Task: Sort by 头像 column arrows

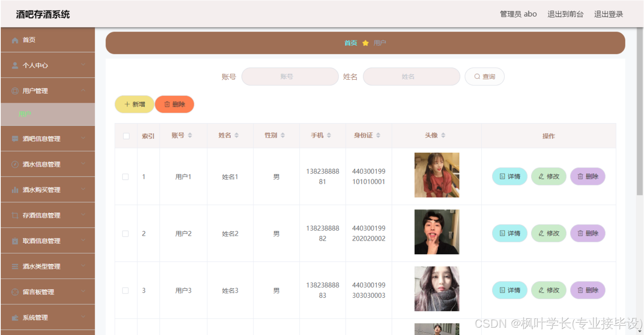Action: coord(443,135)
